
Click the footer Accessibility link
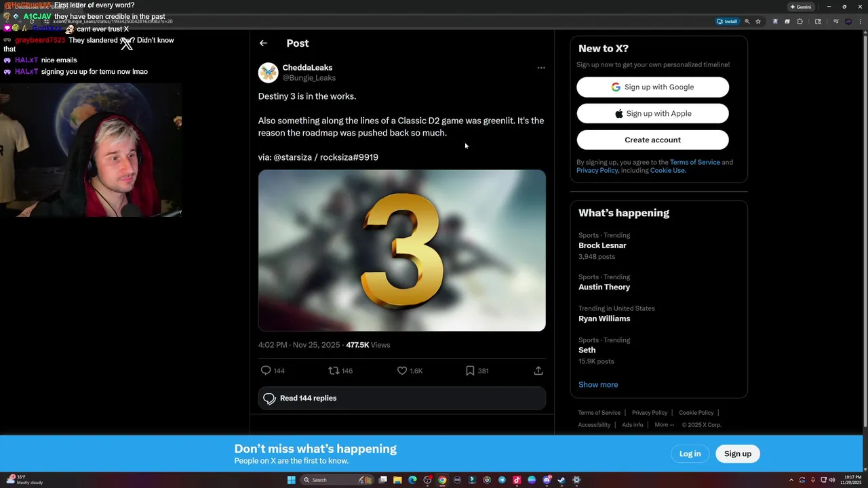pyautogui.click(x=594, y=425)
